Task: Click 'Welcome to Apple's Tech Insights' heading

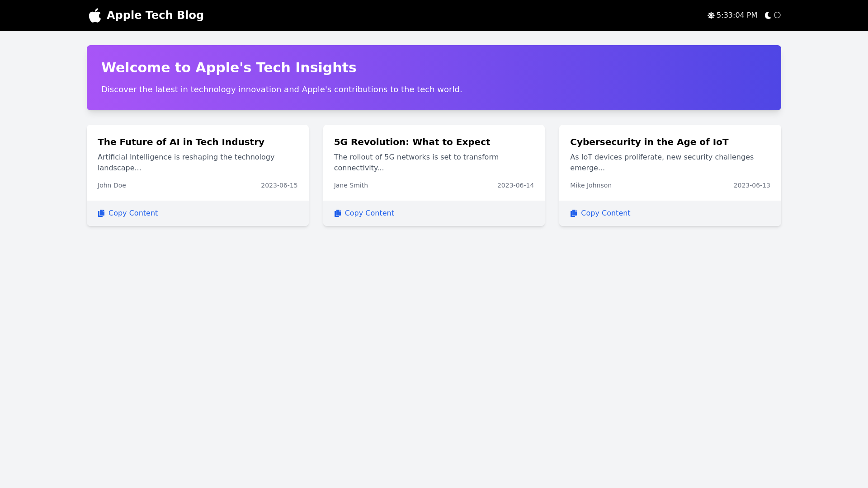Action: pos(229,67)
